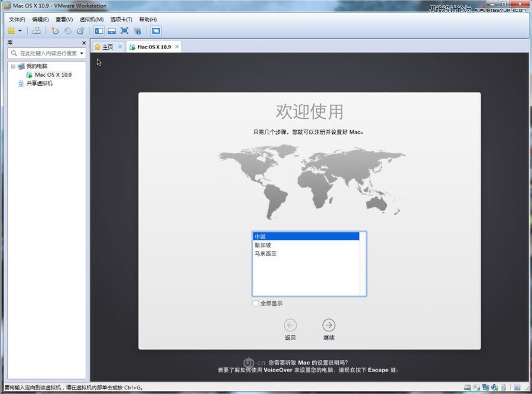Click the sound device icon in status bar

coord(494,387)
